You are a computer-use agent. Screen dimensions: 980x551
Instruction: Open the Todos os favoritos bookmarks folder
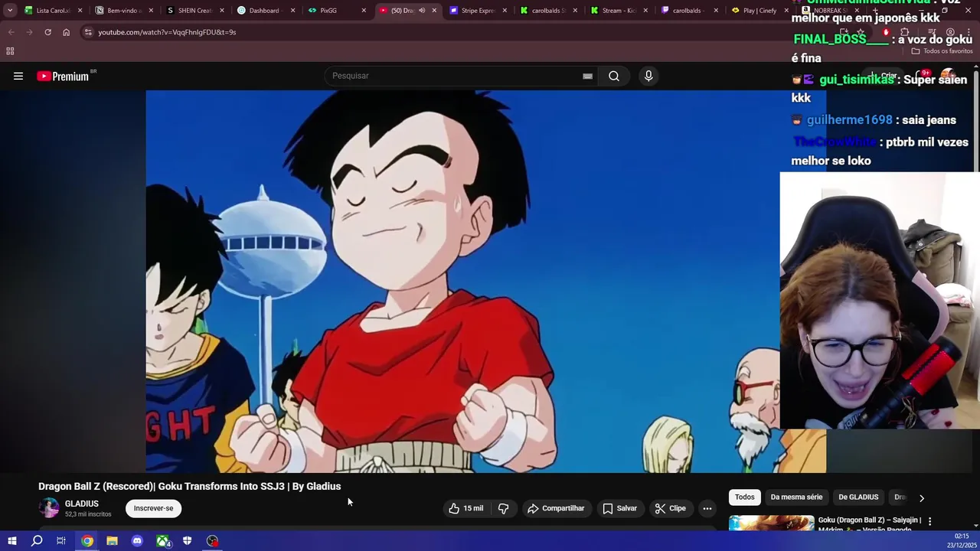pos(942,51)
